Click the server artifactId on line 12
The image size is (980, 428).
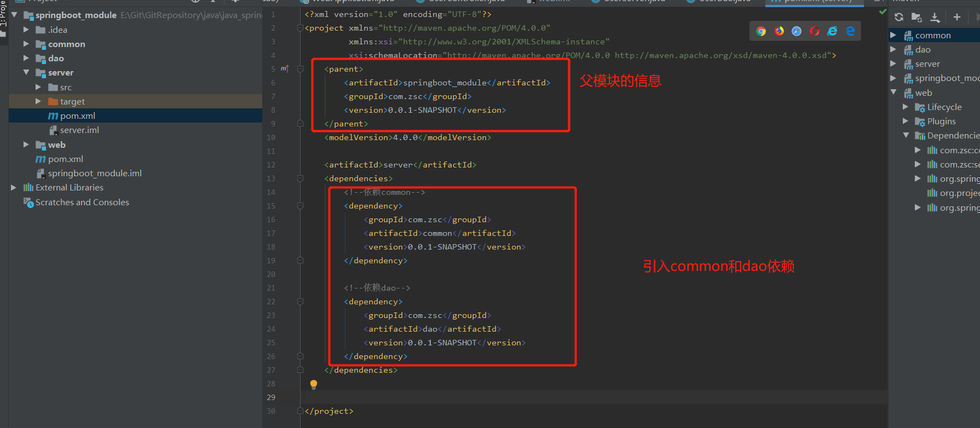[x=400, y=165]
